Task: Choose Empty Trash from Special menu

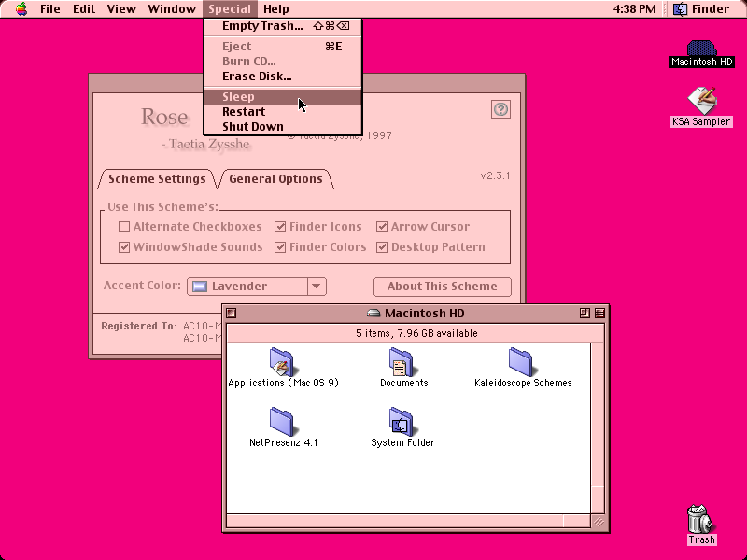Action: (283, 26)
